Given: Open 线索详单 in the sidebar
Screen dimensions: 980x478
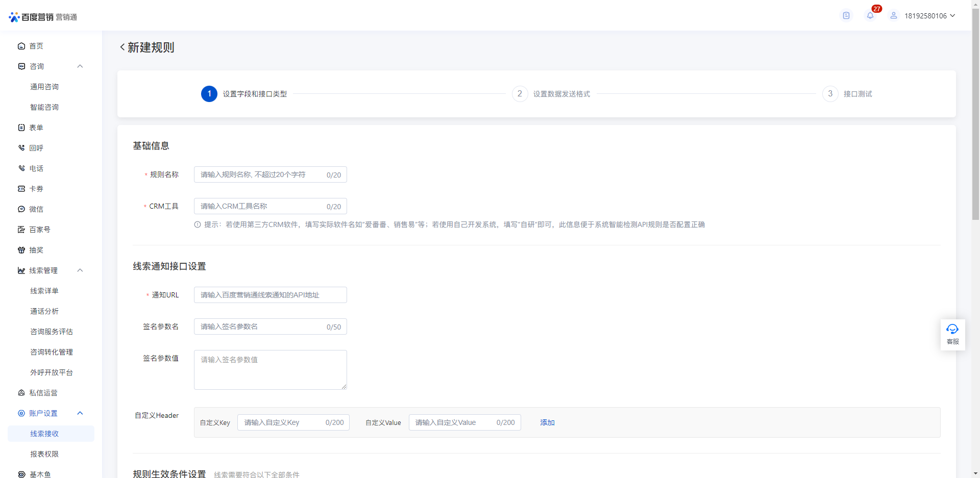Looking at the screenshot, I should pos(44,291).
